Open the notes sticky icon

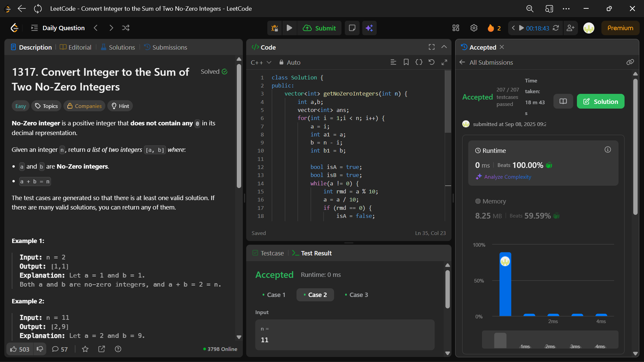(352, 28)
